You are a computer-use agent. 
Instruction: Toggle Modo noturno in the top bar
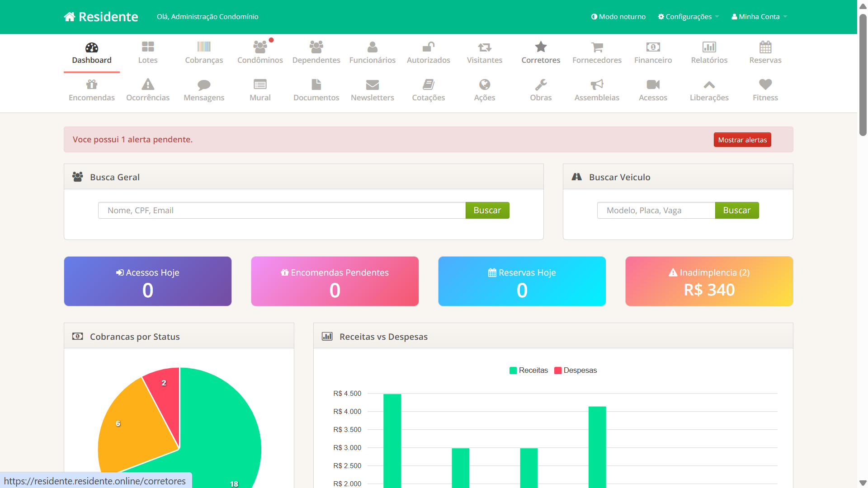pyautogui.click(x=618, y=16)
